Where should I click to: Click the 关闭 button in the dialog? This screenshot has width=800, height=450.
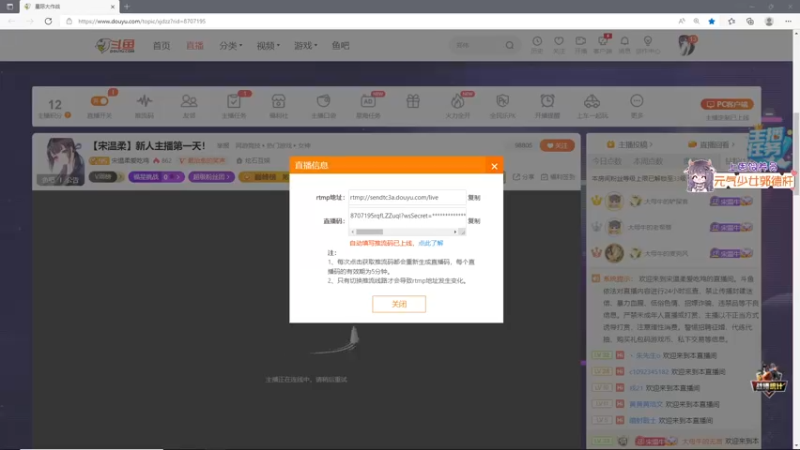399,304
